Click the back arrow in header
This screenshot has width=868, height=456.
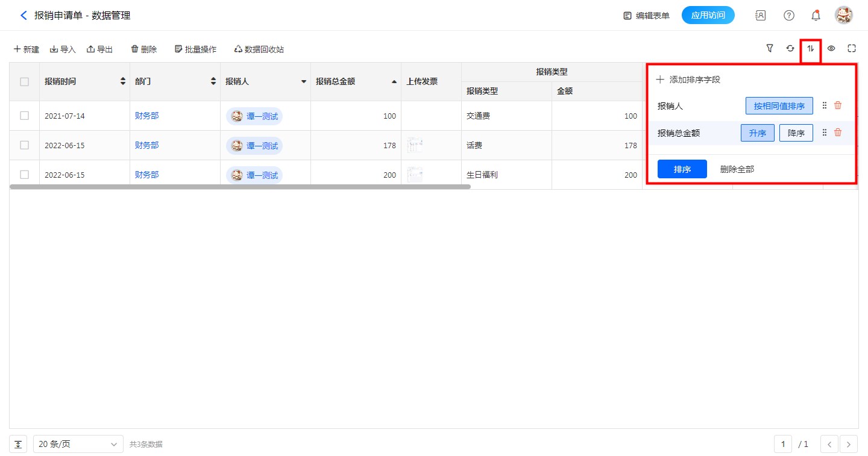click(24, 16)
